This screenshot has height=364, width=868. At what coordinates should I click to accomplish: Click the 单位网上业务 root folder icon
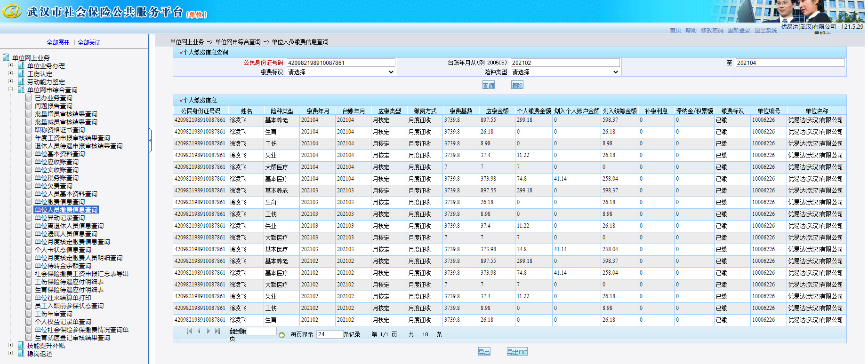pos(6,57)
